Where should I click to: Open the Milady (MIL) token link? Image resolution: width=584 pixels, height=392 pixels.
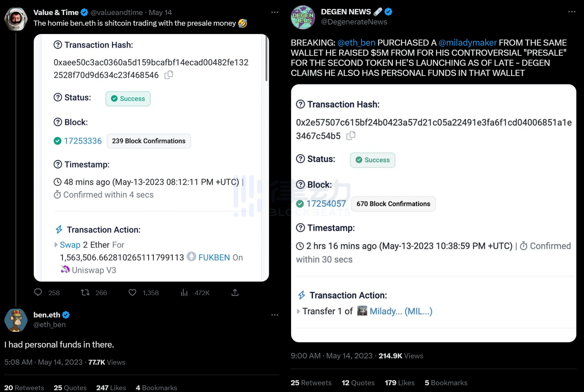[x=401, y=311]
